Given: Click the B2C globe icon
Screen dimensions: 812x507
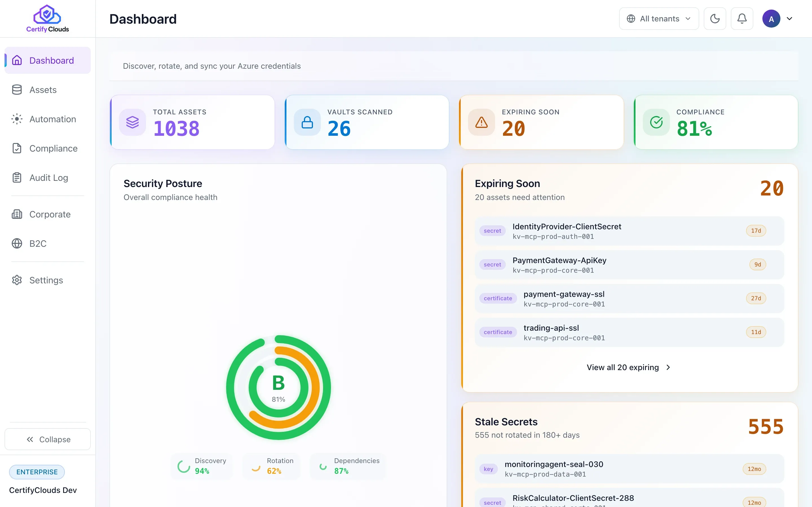Looking at the screenshot, I should (x=17, y=243).
